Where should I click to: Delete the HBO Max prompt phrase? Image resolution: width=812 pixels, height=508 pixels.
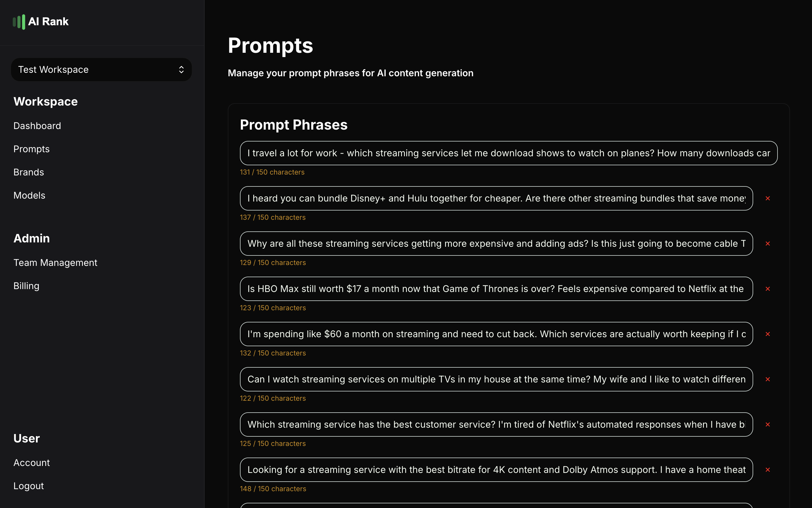[x=768, y=289]
